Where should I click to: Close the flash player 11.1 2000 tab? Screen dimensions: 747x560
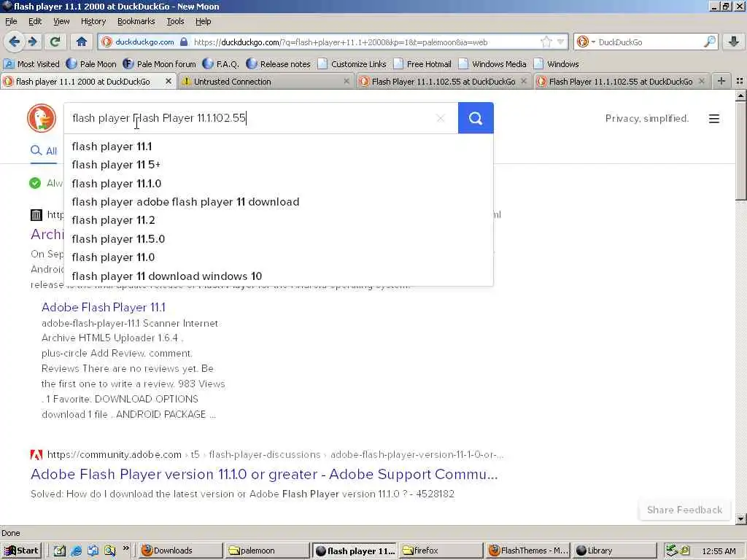(x=169, y=82)
